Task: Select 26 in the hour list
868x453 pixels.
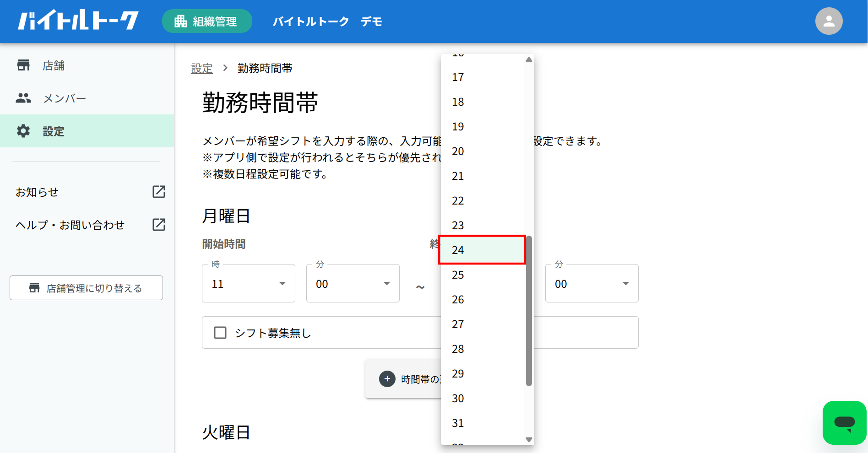Action: 483,299
